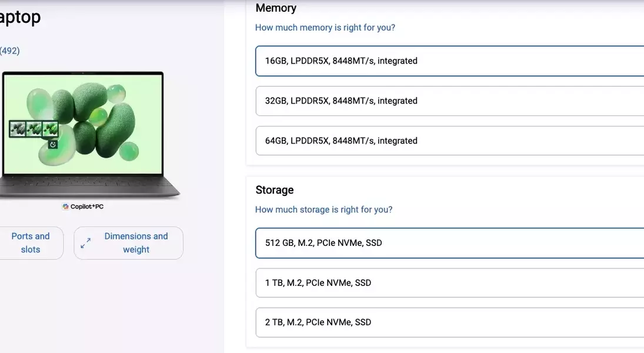The height and width of the screenshot is (353, 644).
Task: Open the Dimensions and weight view
Action: coord(136,243)
